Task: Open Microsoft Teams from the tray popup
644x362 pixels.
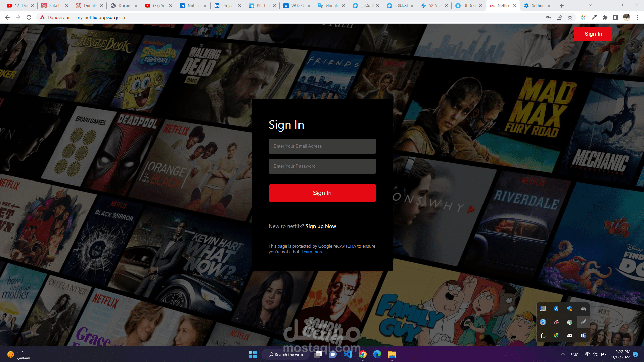Action: [583, 335]
